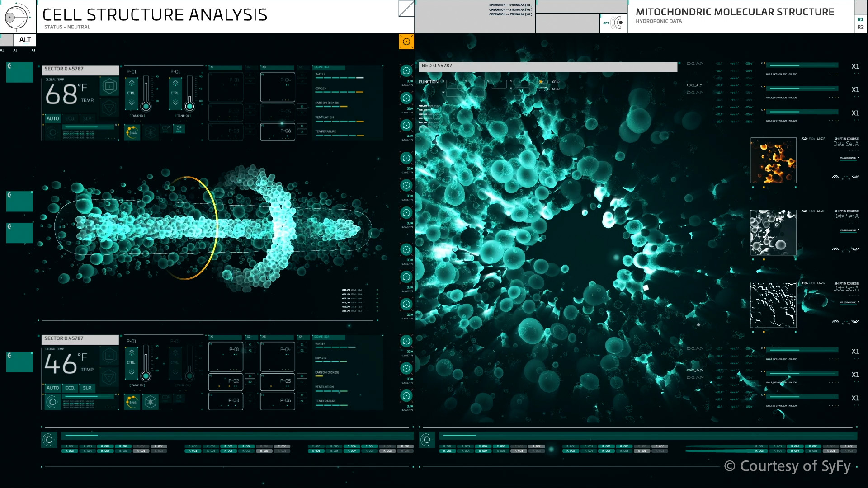Click the BED 0.45787 field
This screenshot has width=868, height=488.
[548, 66]
